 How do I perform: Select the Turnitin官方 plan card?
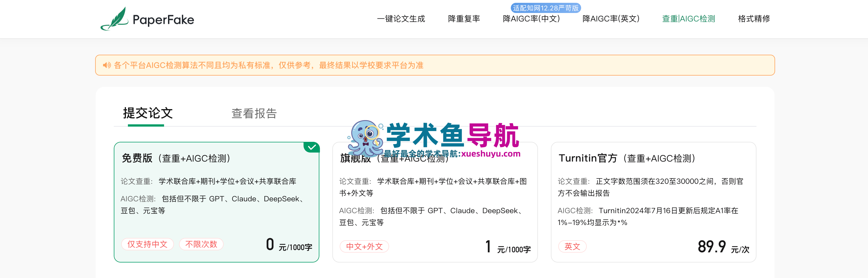tap(653, 202)
